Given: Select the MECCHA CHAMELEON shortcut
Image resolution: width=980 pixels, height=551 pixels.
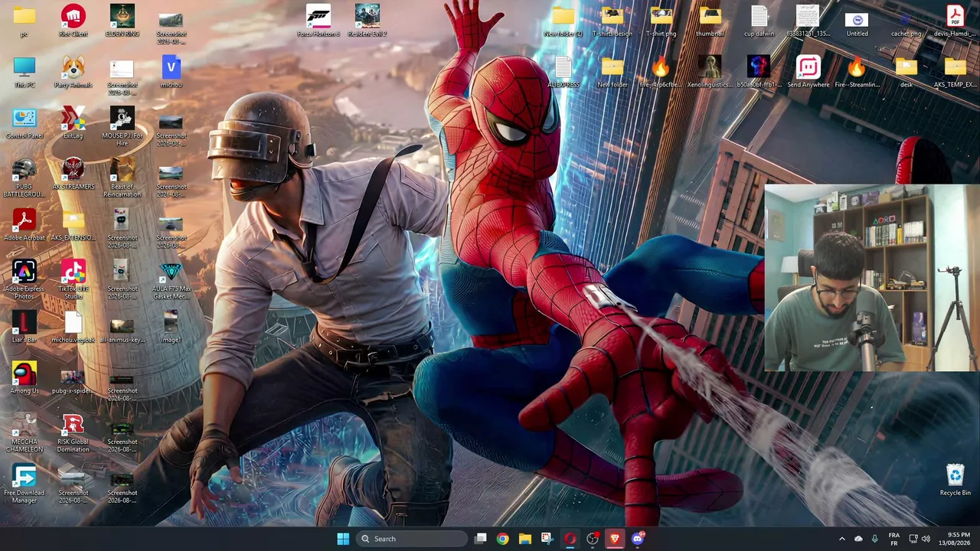Looking at the screenshot, I should tap(24, 433).
